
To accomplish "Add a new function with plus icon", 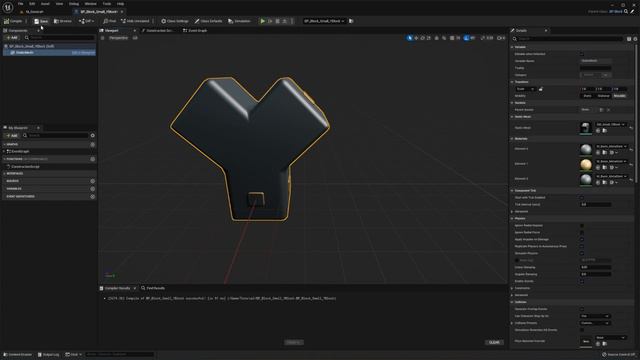I will click(x=93, y=159).
